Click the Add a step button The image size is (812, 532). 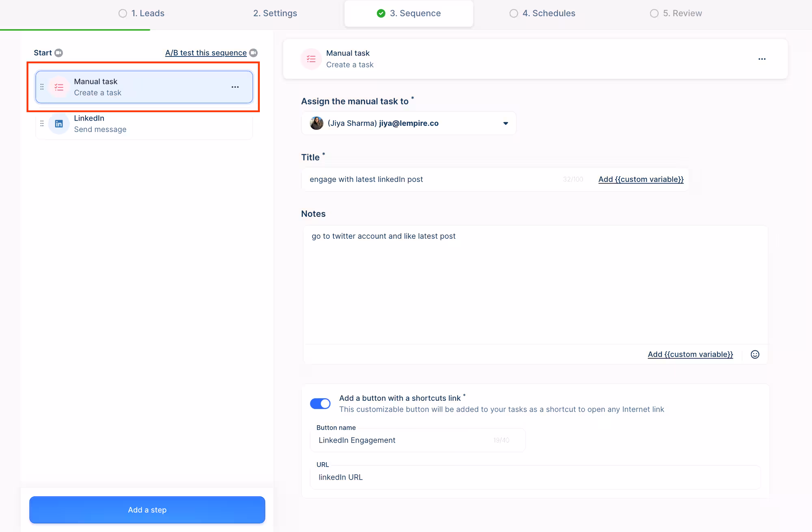[147, 510]
